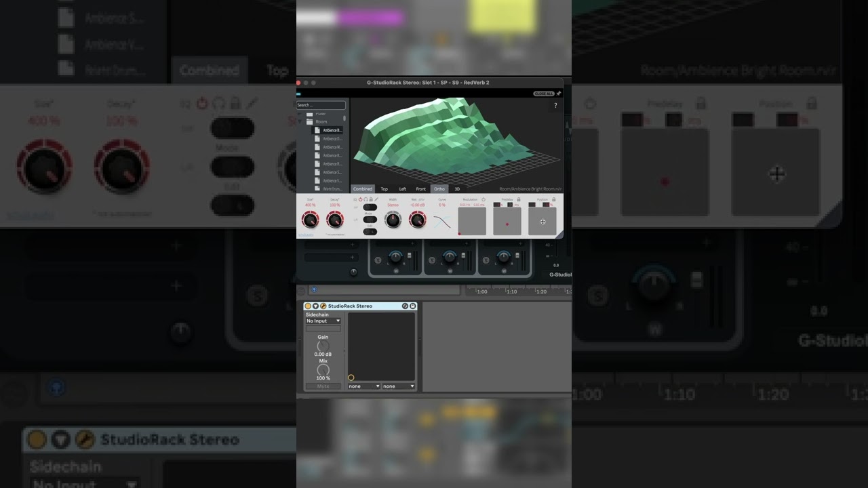The image size is (868, 488).
Task: Click the W button under second slot
Action: tap(450, 271)
